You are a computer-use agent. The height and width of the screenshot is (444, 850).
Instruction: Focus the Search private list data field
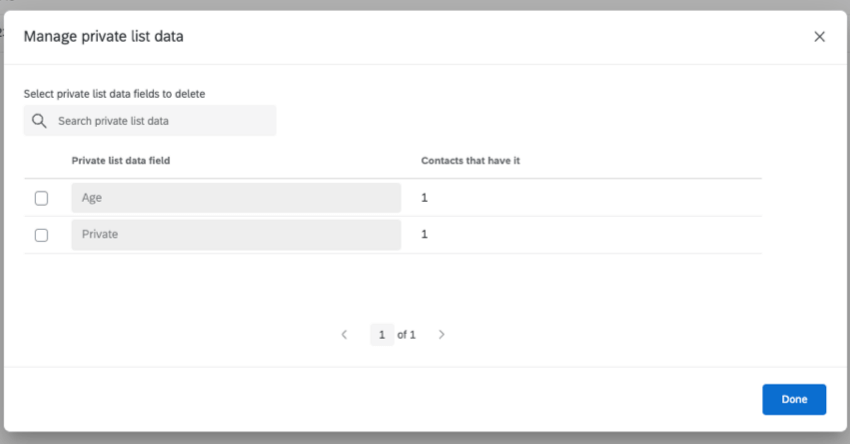[160, 121]
